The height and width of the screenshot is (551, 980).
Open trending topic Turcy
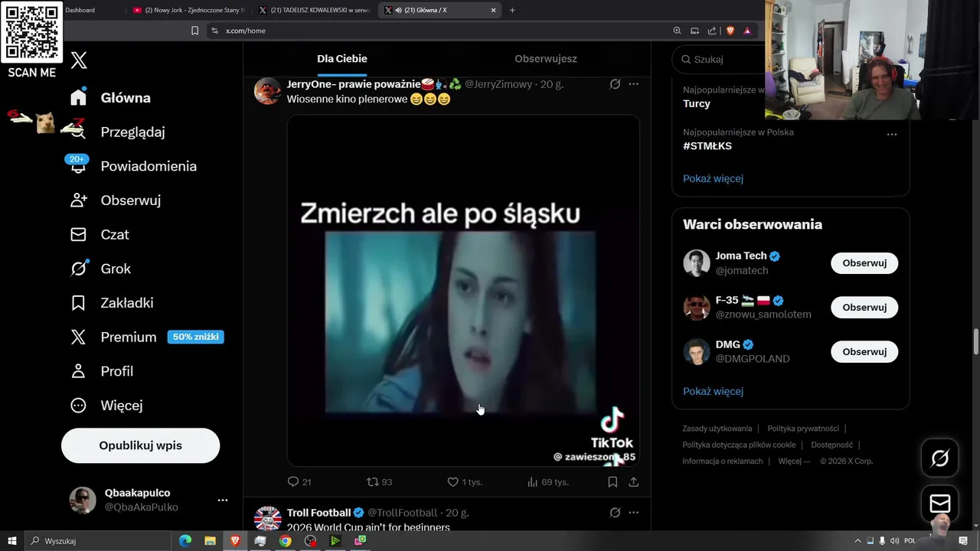tap(697, 103)
